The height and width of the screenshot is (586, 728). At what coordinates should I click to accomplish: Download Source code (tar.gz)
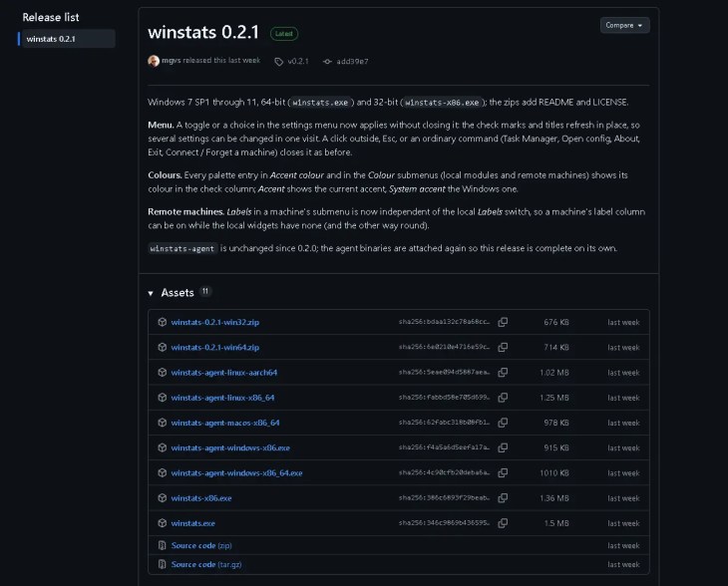pyautogui.click(x=206, y=564)
